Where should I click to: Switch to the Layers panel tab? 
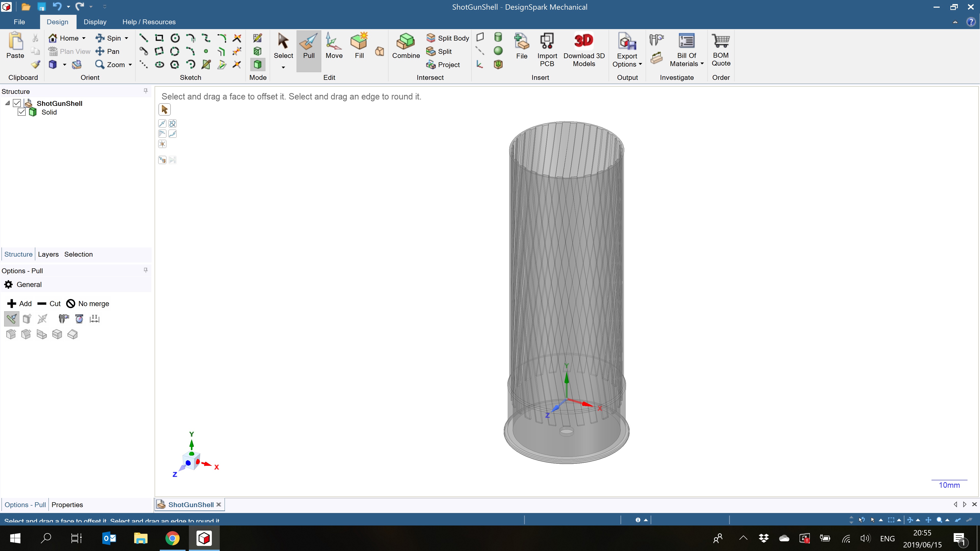click(48, 254)
